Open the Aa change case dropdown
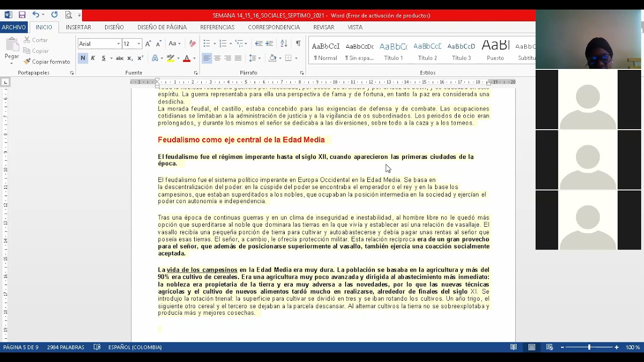 click(x=175, y=44)
